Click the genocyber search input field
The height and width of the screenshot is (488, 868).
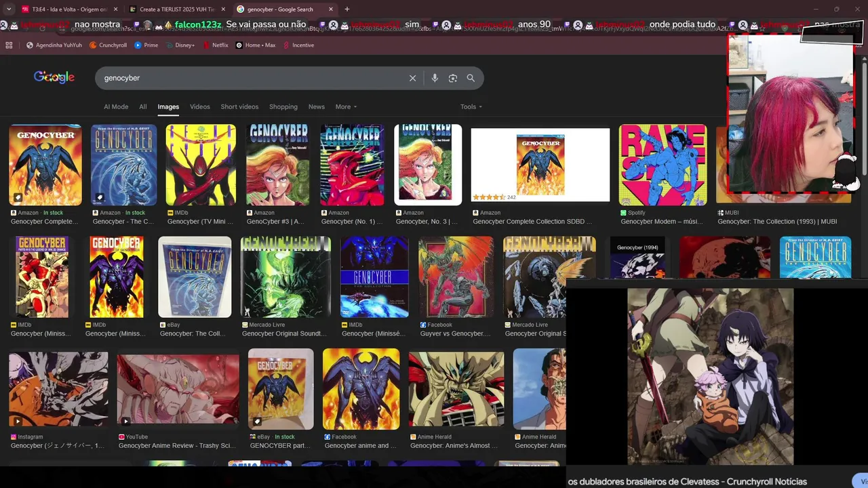click(x=251, y=78)
